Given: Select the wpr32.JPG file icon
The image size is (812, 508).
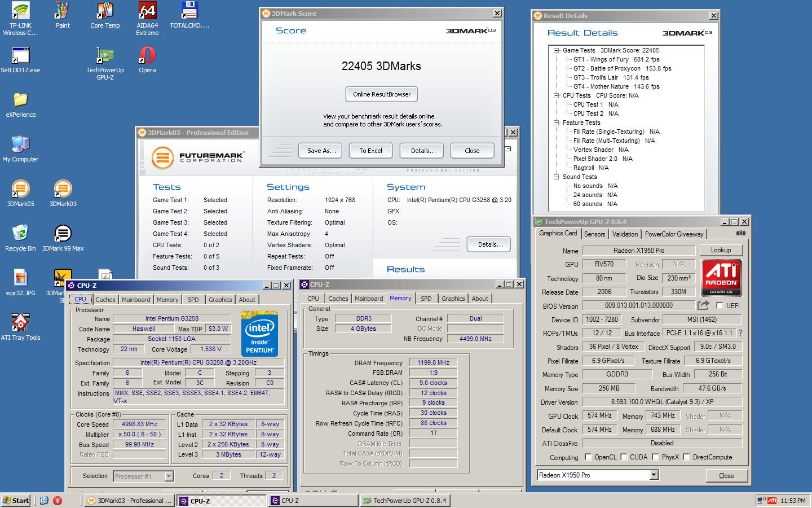Looking at the screenshot, I should tap(21, 283).
